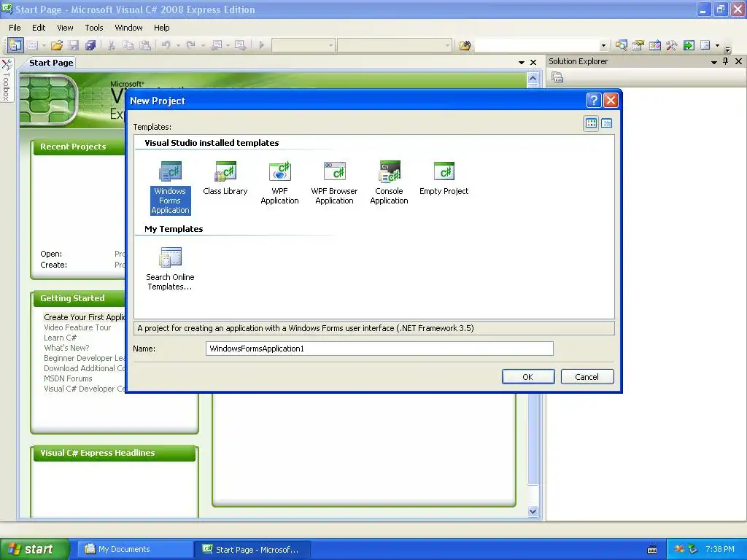747x560 pixels.
Task: Open the Find combo box dropdown arrow
Action: click(603, 46)
